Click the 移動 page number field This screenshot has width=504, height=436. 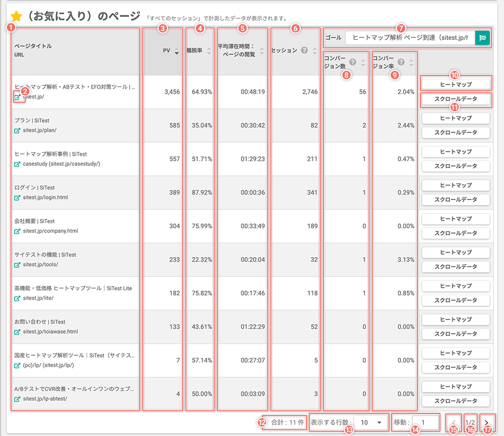(425, 422)
